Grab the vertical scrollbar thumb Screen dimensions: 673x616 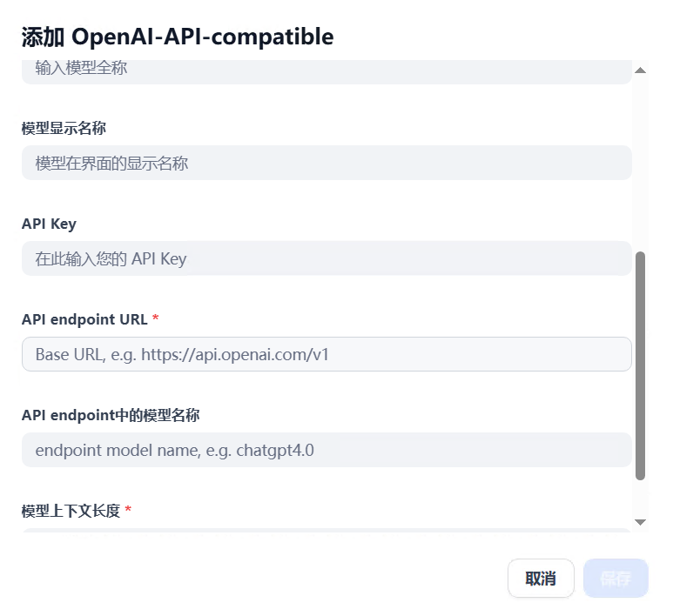(641, 365)
